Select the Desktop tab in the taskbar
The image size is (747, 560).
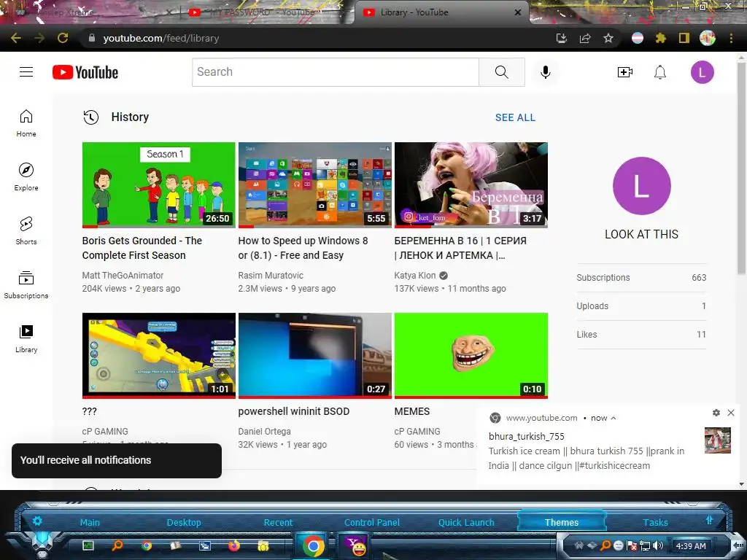click(x=184, y=522)
